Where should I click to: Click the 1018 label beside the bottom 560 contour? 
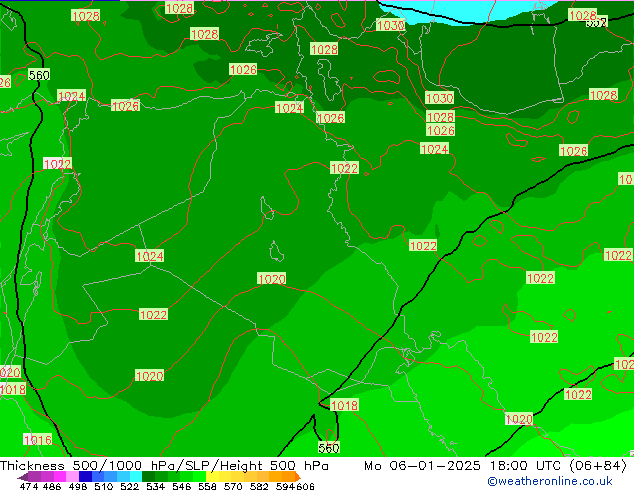tap(344, 405)
